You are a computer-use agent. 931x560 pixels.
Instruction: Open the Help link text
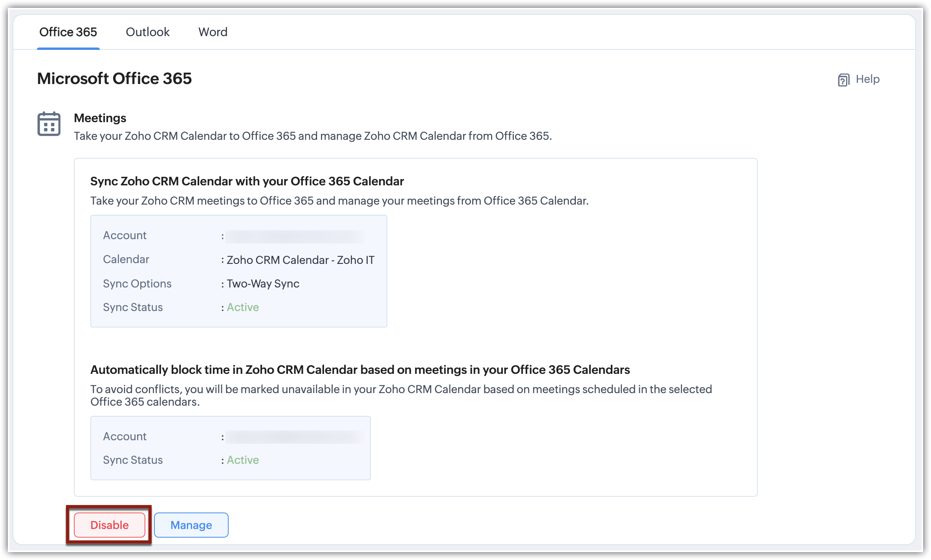pos(867,79)
